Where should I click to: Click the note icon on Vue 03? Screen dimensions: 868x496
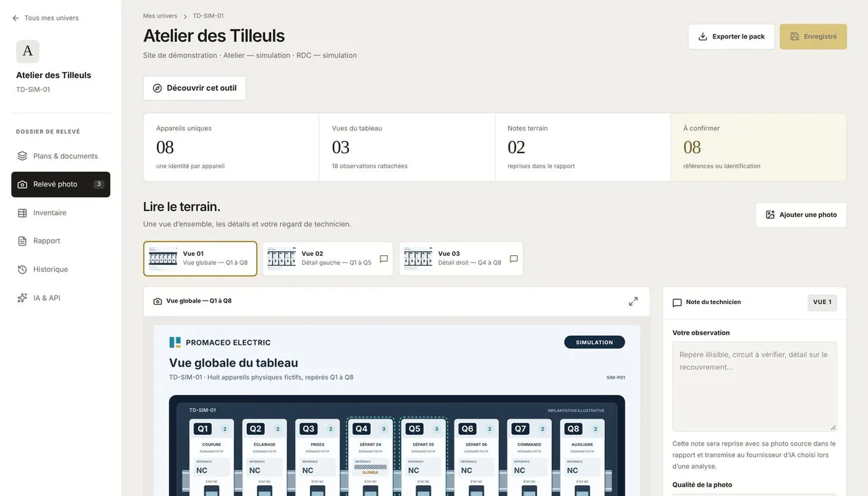tap(513, 259)
